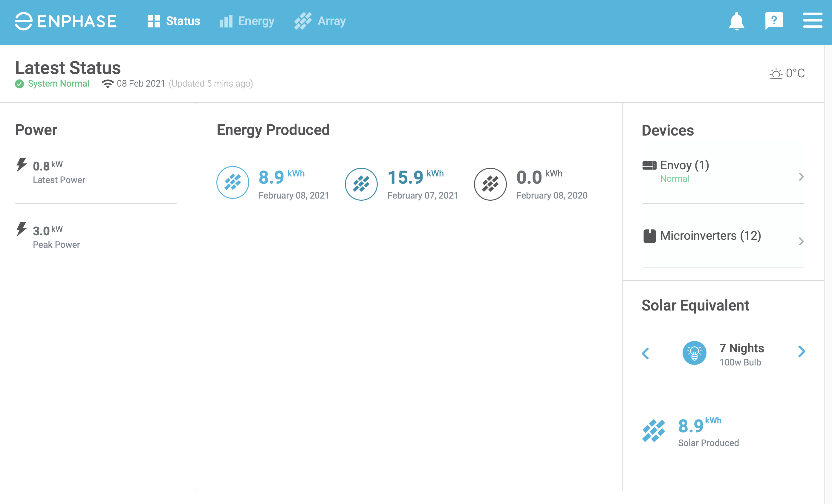Click the 100w Bulb label
832x504 pixels.
740,362
